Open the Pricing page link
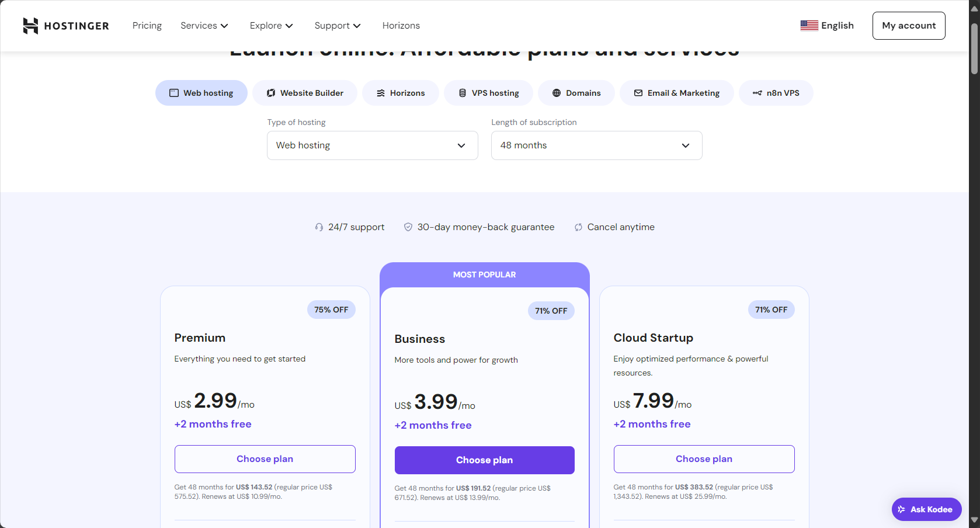 (147, 26)
